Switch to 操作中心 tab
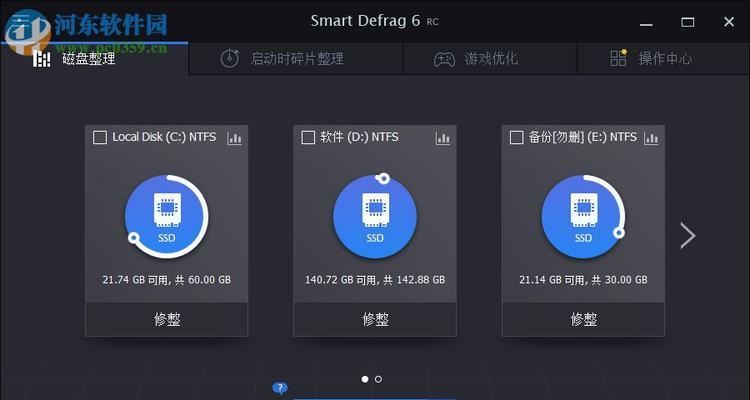This screenshot has width=750, height=400. pos(663,59)
